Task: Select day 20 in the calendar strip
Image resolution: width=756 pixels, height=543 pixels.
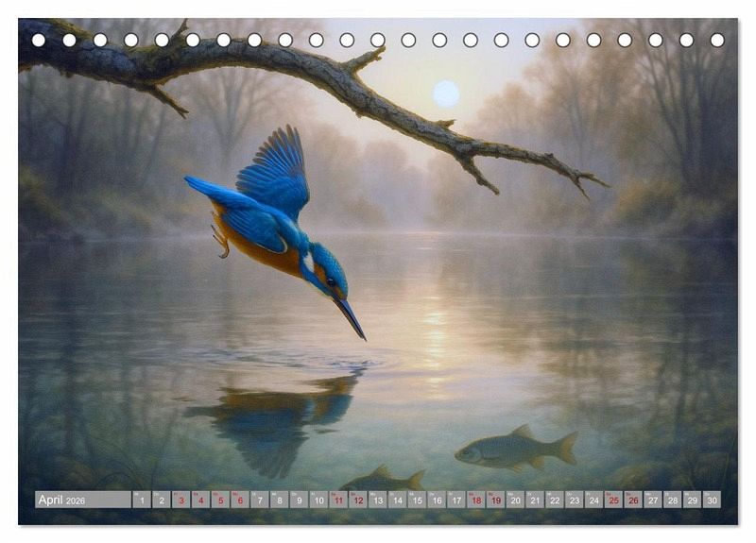Action: [515, 500]
